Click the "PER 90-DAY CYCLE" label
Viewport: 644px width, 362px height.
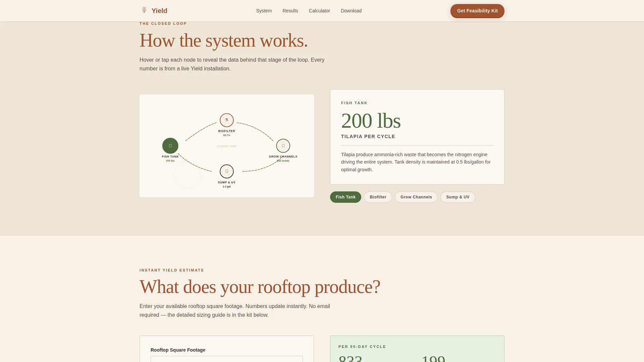(x=362, y=347)
